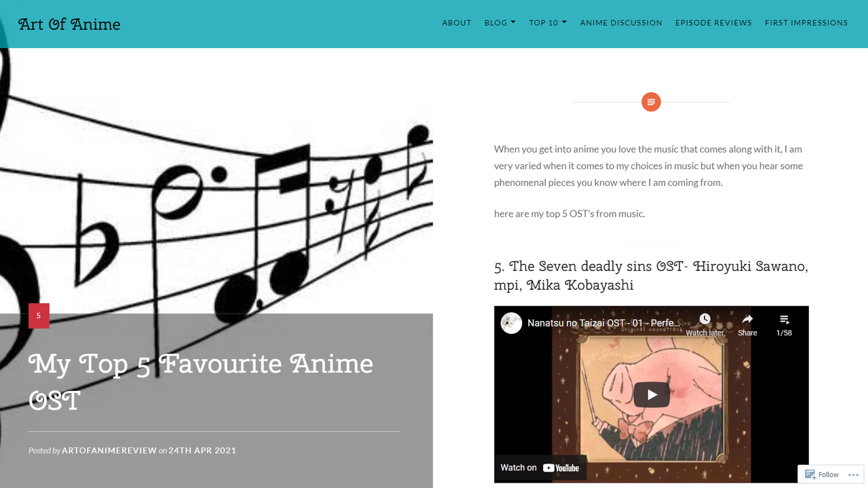868x488 pixels.
Task: Click the 24th Apr 2021 date link
Action: pos(202,450)
